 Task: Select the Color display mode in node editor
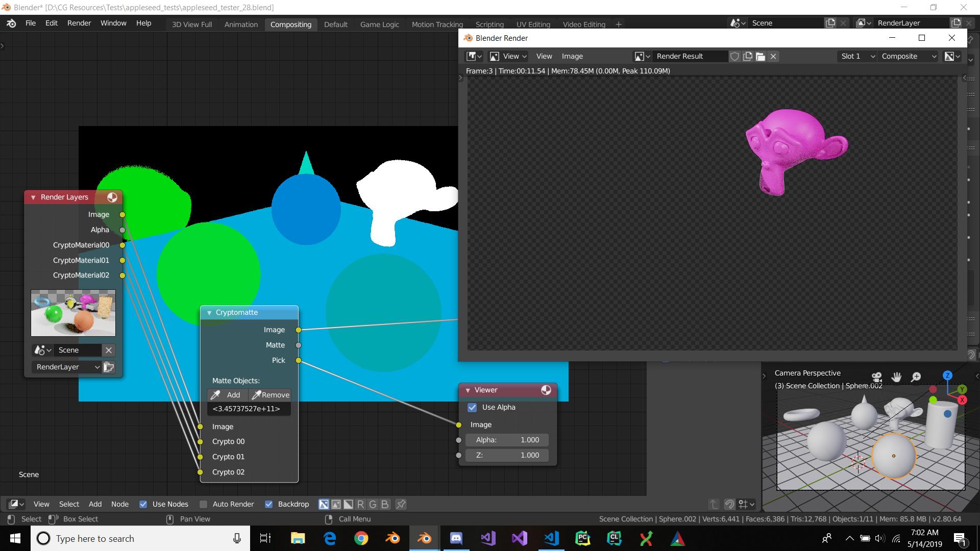click(x=336, y=504)
